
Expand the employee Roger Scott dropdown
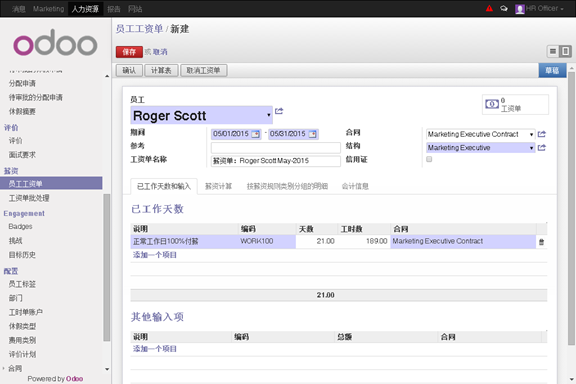tap(269, 115)
